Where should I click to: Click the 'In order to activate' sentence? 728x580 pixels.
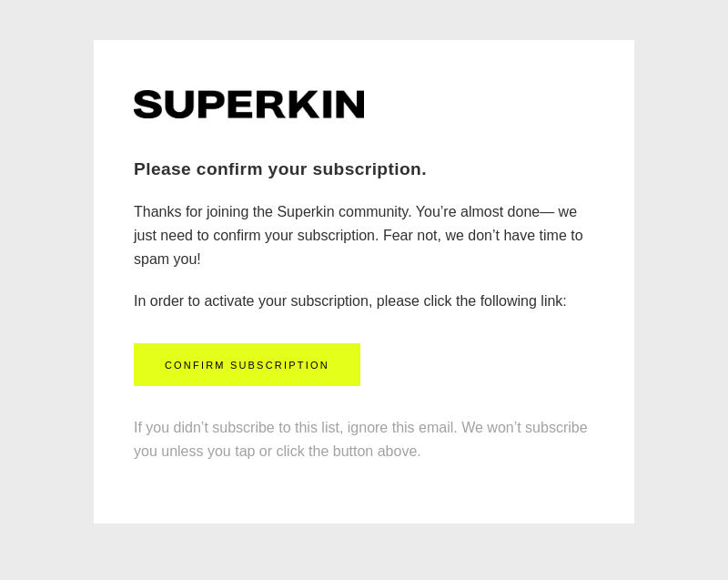[x=350, y=300]
